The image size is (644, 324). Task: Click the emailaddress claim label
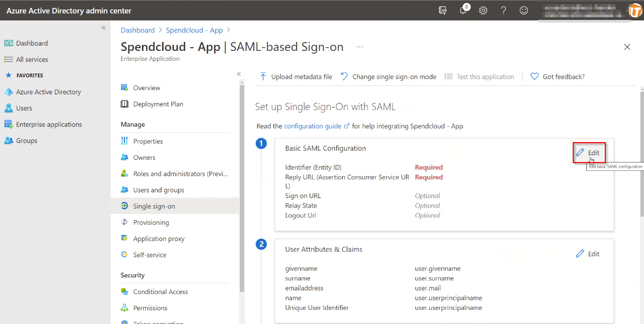[304, 288]
